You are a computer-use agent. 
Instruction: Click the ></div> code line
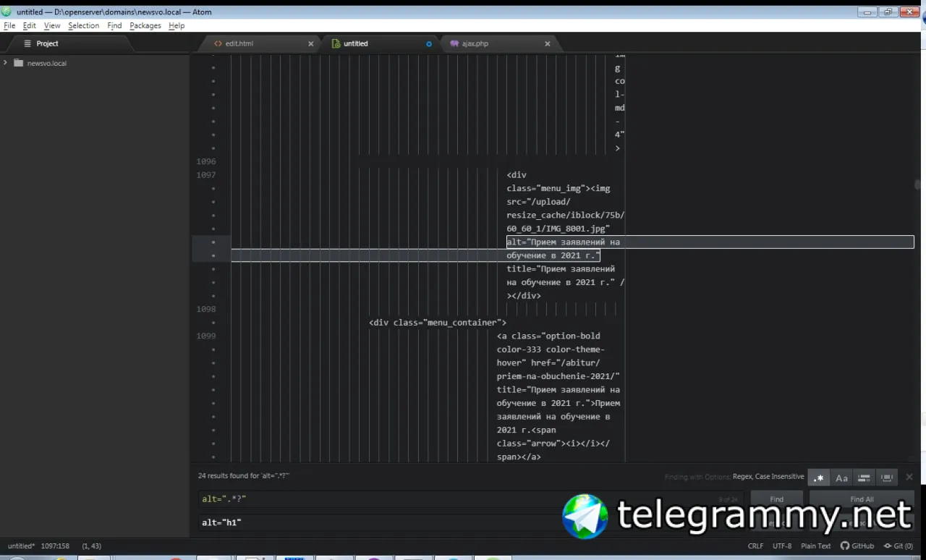(x=524, y=296)
